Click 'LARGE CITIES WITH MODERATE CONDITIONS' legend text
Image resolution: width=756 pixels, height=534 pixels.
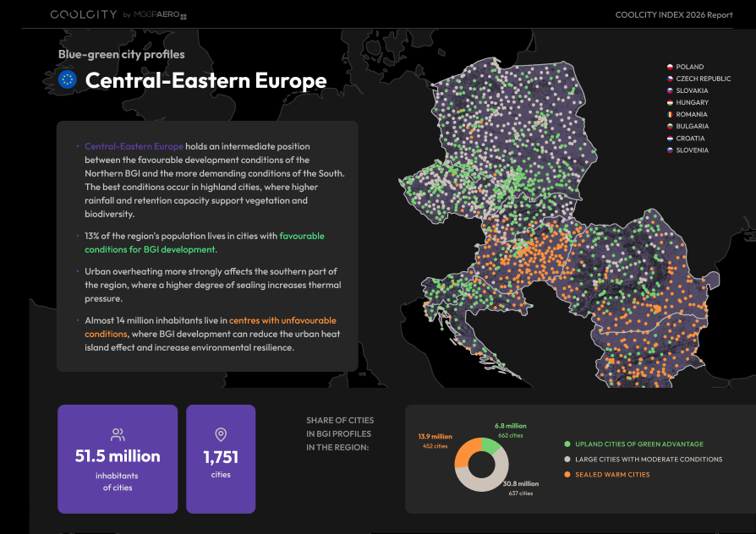click(649, 460)
